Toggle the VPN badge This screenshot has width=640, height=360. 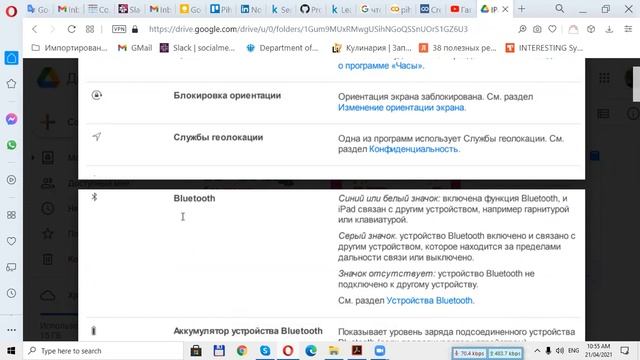click(119, 29)
